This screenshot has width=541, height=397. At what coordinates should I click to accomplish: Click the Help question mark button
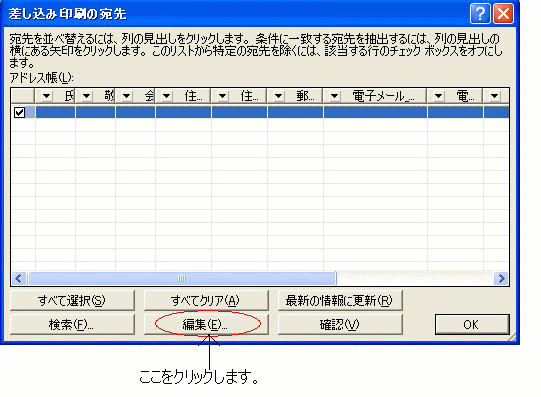[x=480, y=14]
